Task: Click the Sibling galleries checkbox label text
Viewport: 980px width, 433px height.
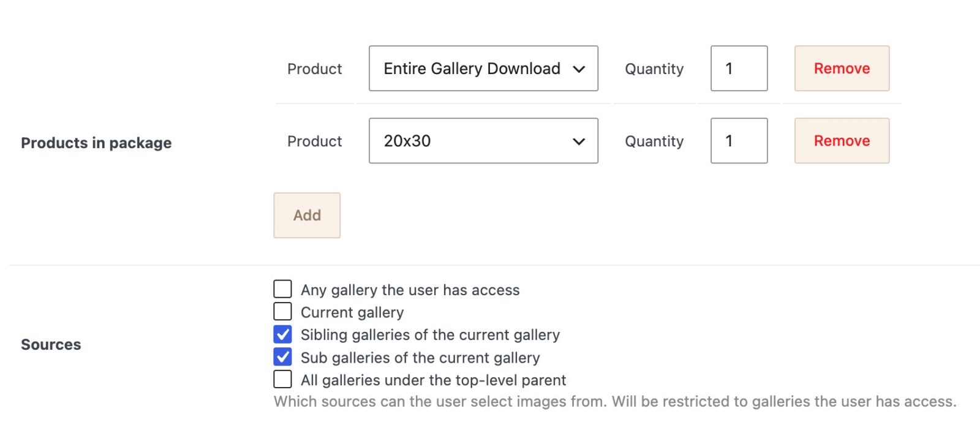Action: (x=429, y=334)
